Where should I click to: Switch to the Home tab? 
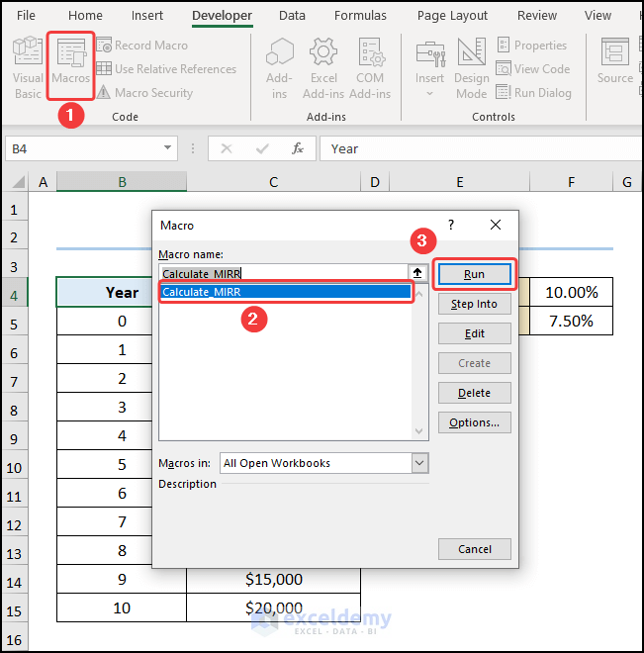(85, 16)
